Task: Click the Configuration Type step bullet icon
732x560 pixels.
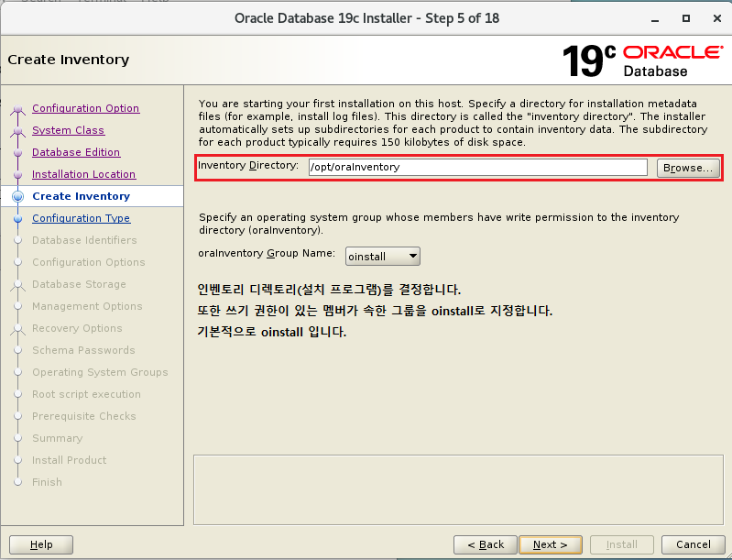Action: coord(17,218)
